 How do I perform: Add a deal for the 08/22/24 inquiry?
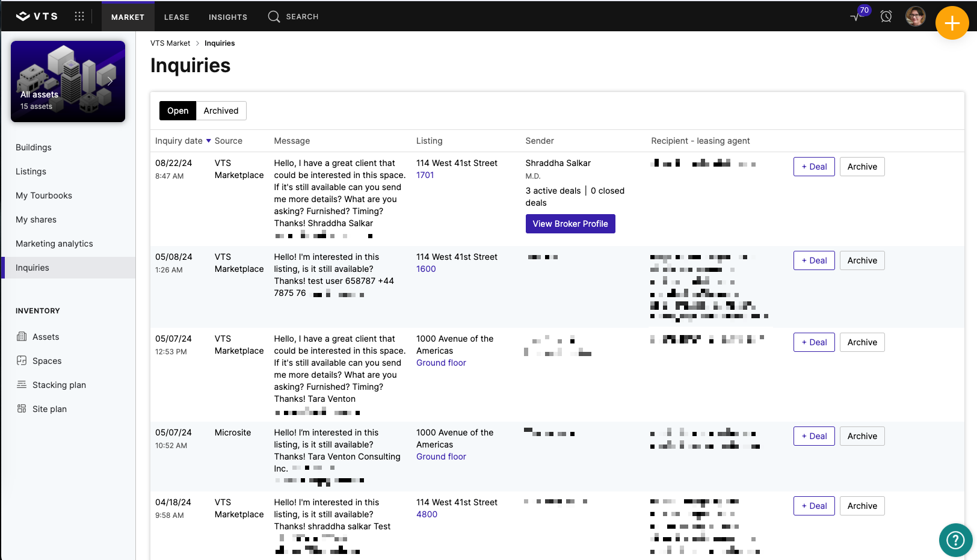point(814,167)
